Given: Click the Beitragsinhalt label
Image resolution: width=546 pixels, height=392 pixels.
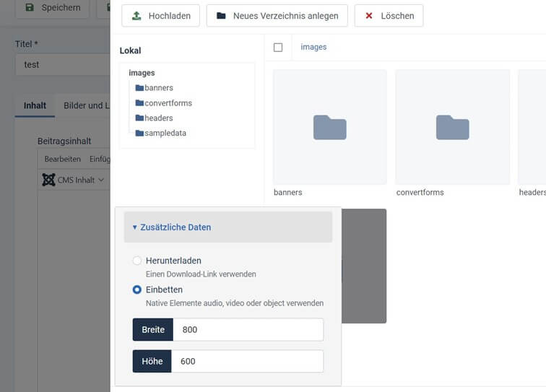Looking at the screenshot, I should pos(64,141).
